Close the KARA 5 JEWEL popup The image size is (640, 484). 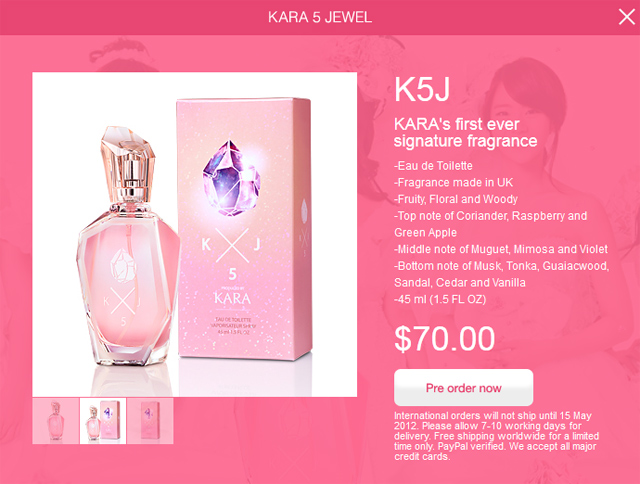(626, 17)
